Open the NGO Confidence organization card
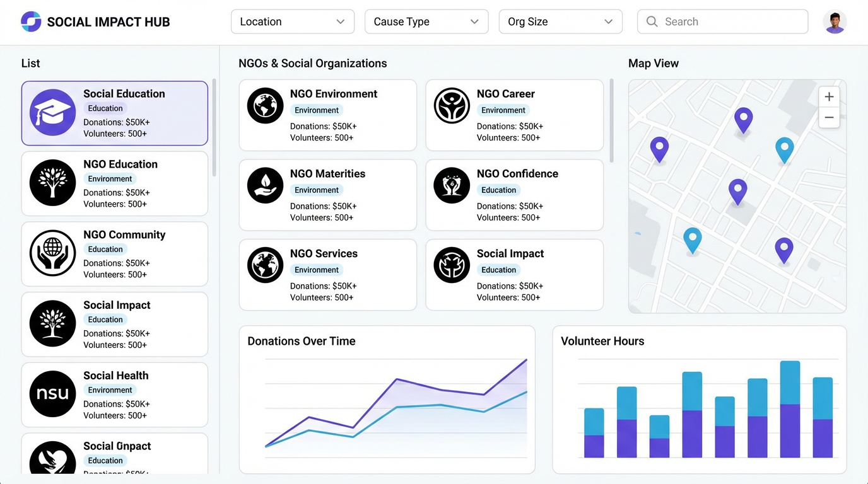868x484 pixels. click(x=514, y=195)
